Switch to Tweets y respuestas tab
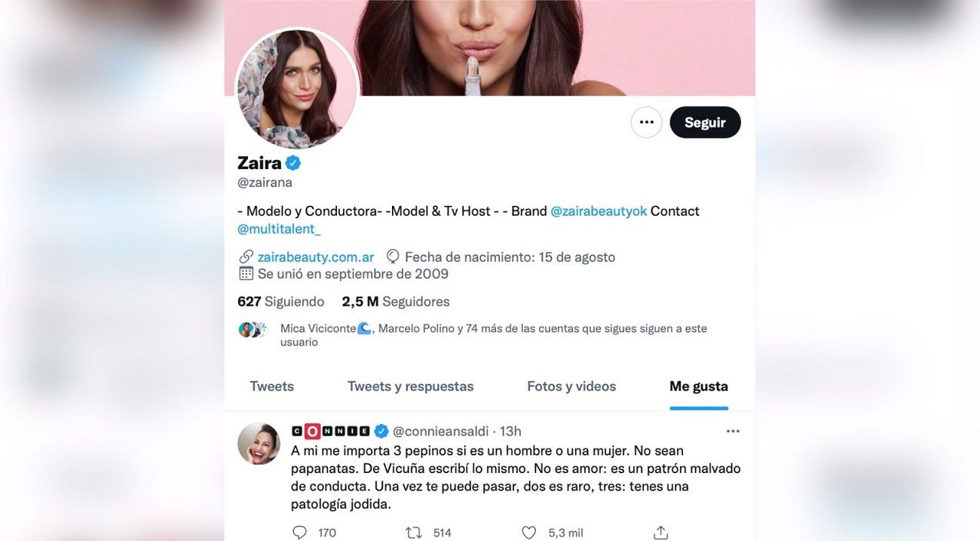This screenshot has height=541, width=980. click(411, 386)
